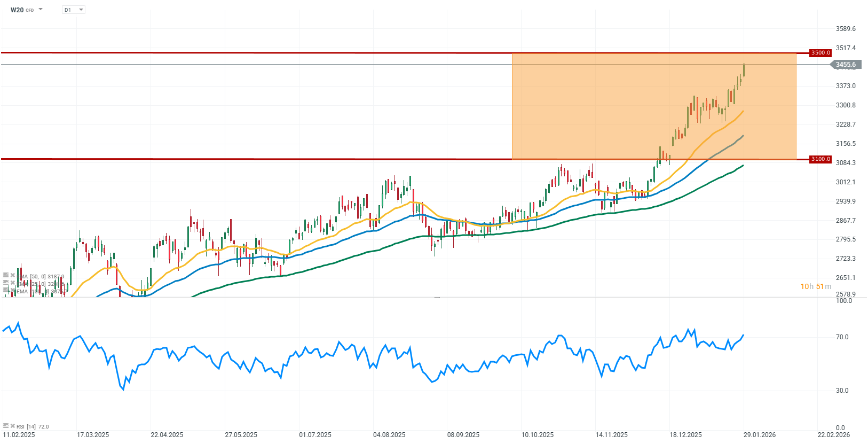Click the 27.05.2025 date label

(241, 435)
